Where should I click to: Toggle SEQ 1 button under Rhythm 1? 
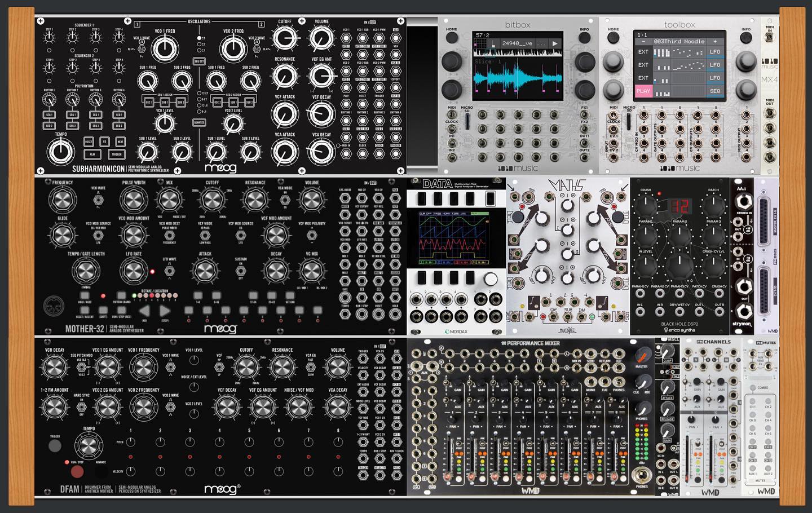coord(49,114)
